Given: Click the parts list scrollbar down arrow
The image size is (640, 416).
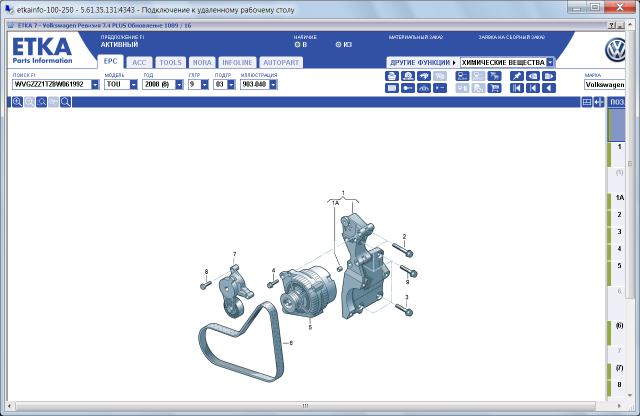Looking at the screenshot, I should click(630, 395).
